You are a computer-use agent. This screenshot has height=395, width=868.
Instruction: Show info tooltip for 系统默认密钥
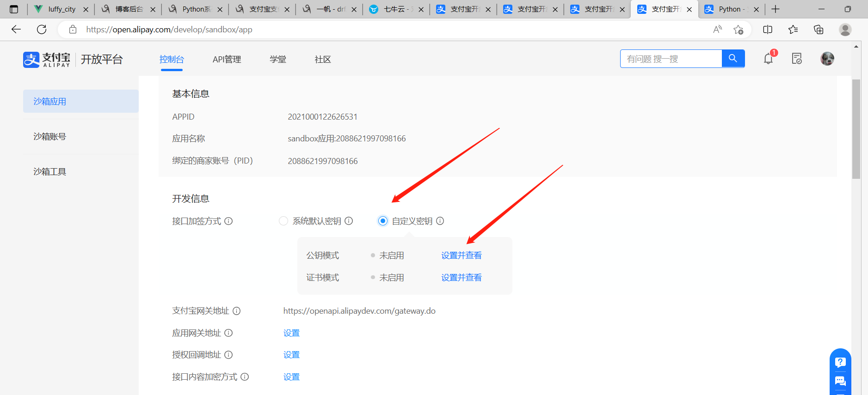pyautogui.click(x=349, y=221)
